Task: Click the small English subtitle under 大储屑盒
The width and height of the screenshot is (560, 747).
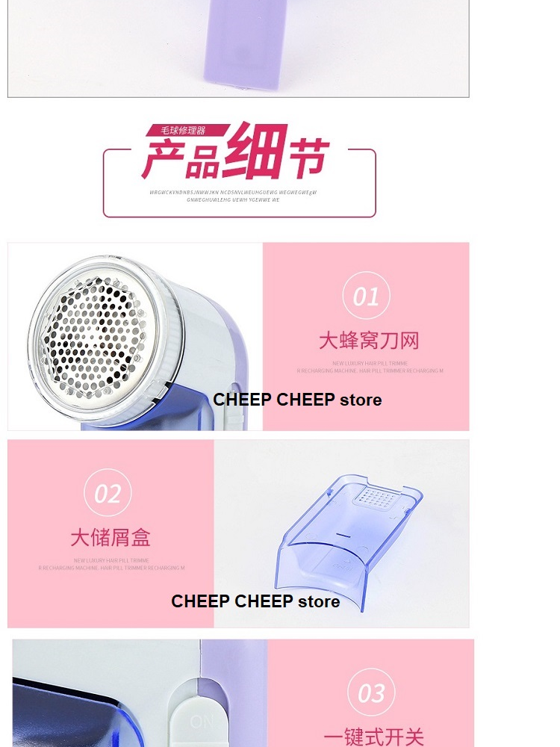Action: pyautogui.click(x=111, y=564)
